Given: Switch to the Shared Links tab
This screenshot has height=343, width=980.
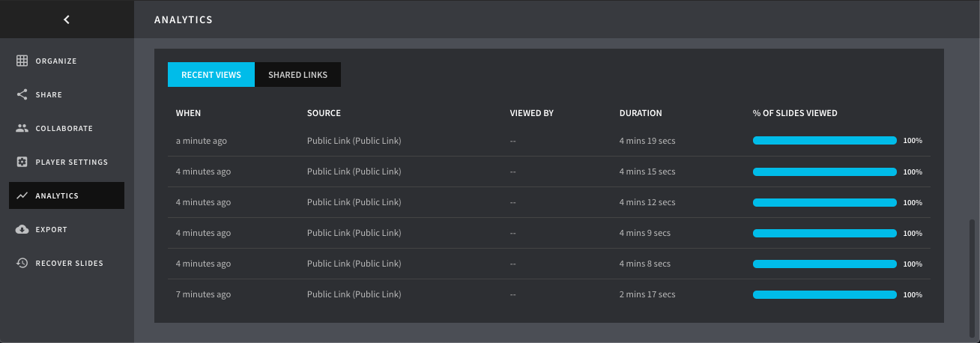Looking at the screenshot, I should click(297, 75).
